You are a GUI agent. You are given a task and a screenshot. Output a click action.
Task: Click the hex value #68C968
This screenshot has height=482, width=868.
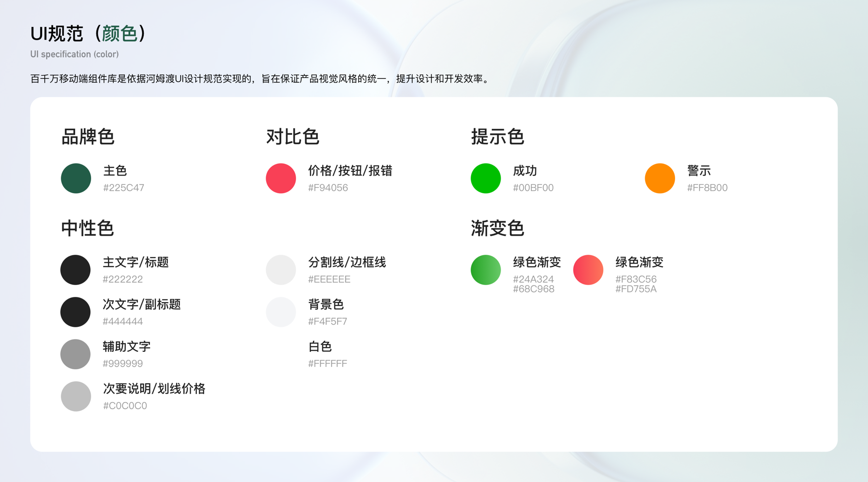coord(534,289)
